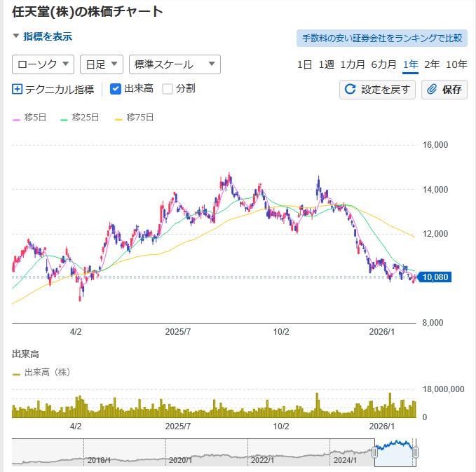The width and height of the screenshot is (476, 472).
Task: Click the 10,080 current price label
Action: (436, 277)
